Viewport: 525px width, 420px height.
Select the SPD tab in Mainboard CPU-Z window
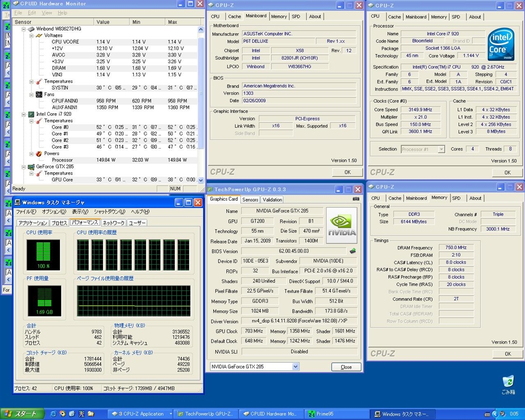tap(296, 16)
